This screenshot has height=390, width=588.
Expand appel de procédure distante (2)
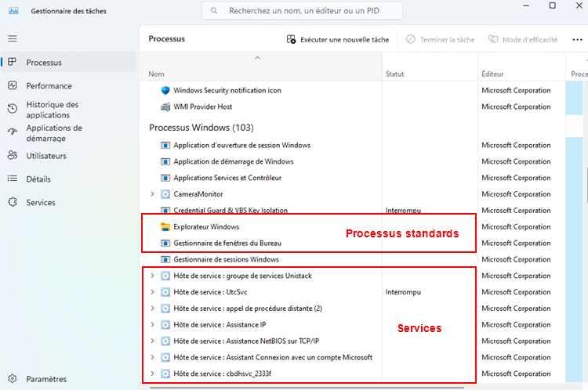(x=152, y=309)
